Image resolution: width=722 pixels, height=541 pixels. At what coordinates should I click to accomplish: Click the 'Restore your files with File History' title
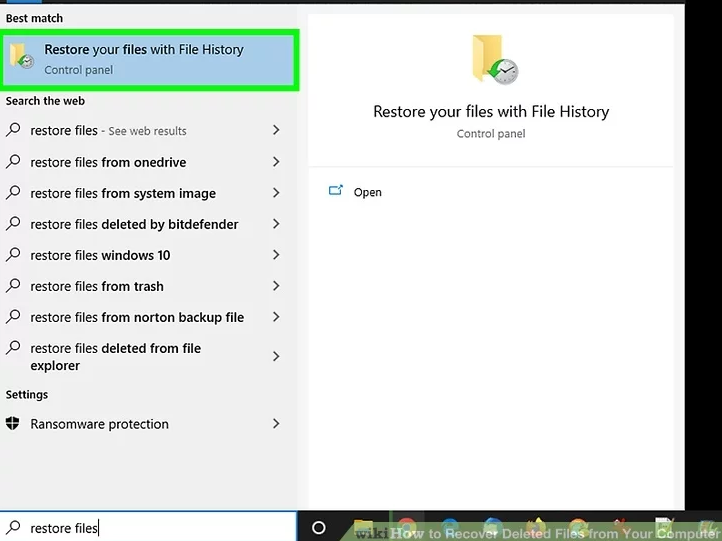[x=490, y=112]
